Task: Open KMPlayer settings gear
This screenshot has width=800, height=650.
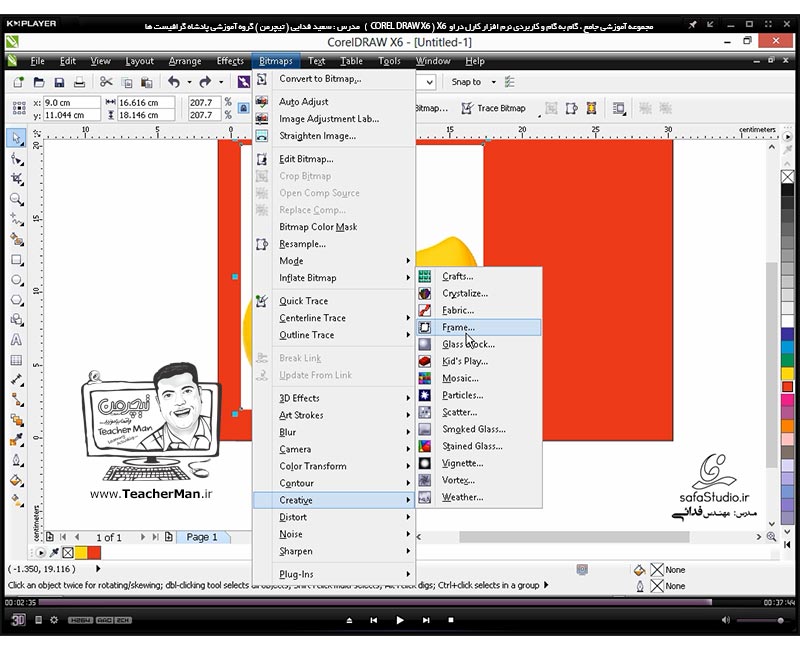Action: point(54,620)
